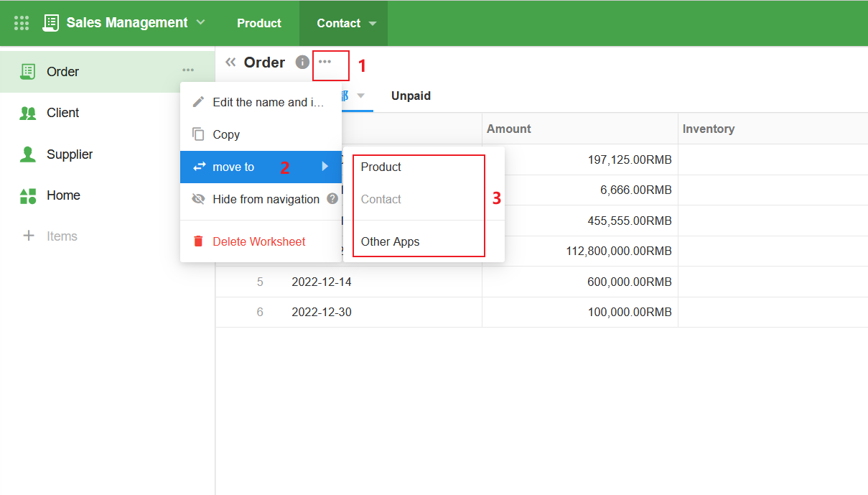The image size is (868, 495).
Task: Click the Home shapes icon in sidebar
Action: [x=28, y=195]
